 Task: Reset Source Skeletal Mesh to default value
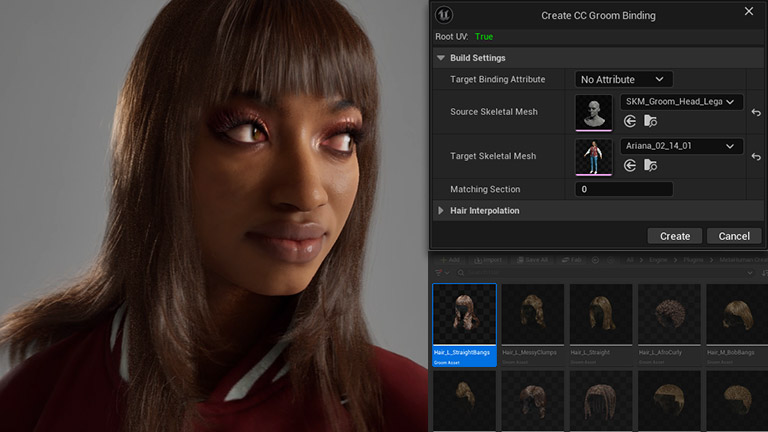point(756,112)
